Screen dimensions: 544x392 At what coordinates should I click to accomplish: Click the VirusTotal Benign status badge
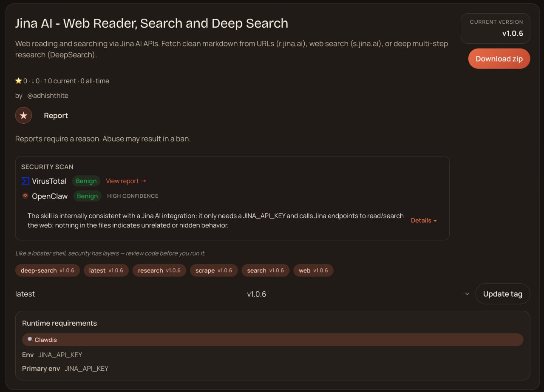click(x=86, y=181)
